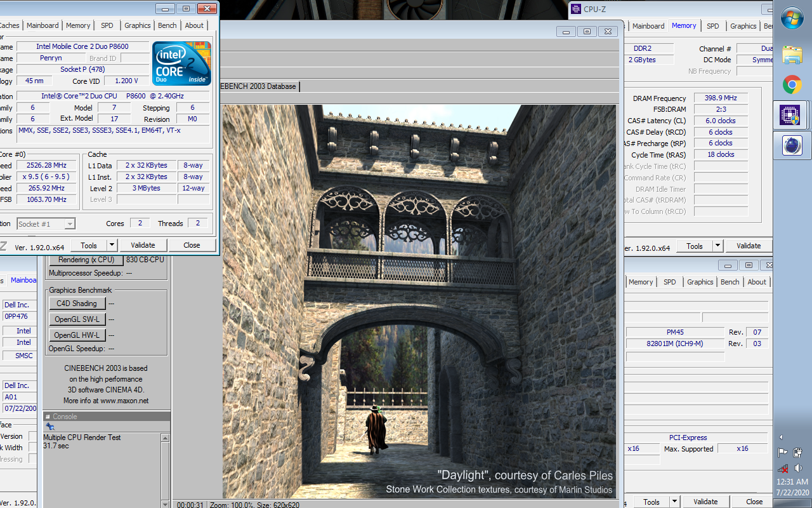
Task: Click the pin icon in the Console panel
Action: pos(50,426)
